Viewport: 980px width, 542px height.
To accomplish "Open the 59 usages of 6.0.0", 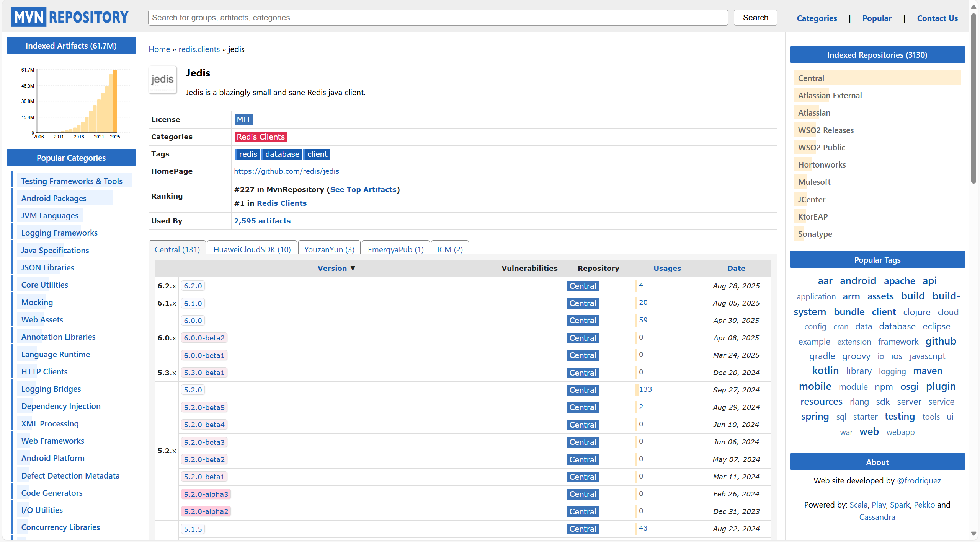I will [643, 320].
